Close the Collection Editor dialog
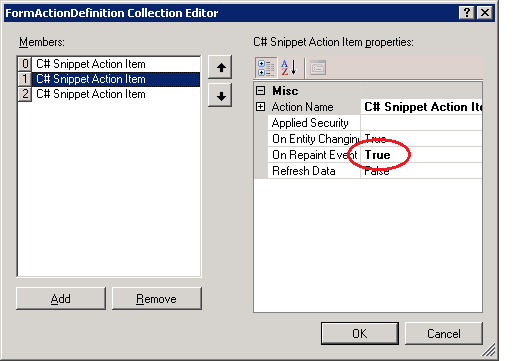The image size is (514, 361). click(485, 13)
